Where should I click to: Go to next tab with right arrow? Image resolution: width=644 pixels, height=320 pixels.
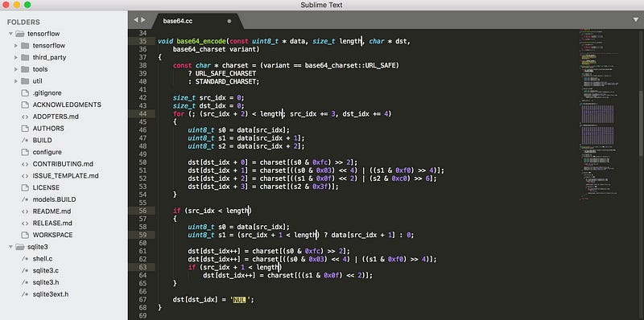point(143,19)
